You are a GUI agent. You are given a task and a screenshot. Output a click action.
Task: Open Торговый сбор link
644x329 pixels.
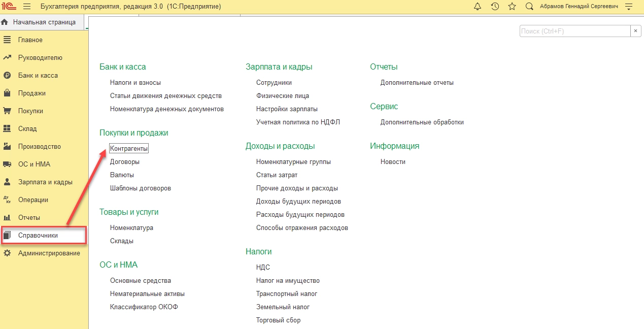[278, 320]
